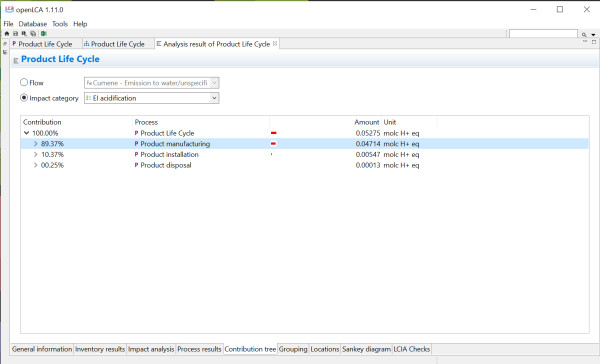Image resolution: width=600 pixels, height=364 pixels.
Task: Open the LCIA Checks tab
Action: coord(411,349)
